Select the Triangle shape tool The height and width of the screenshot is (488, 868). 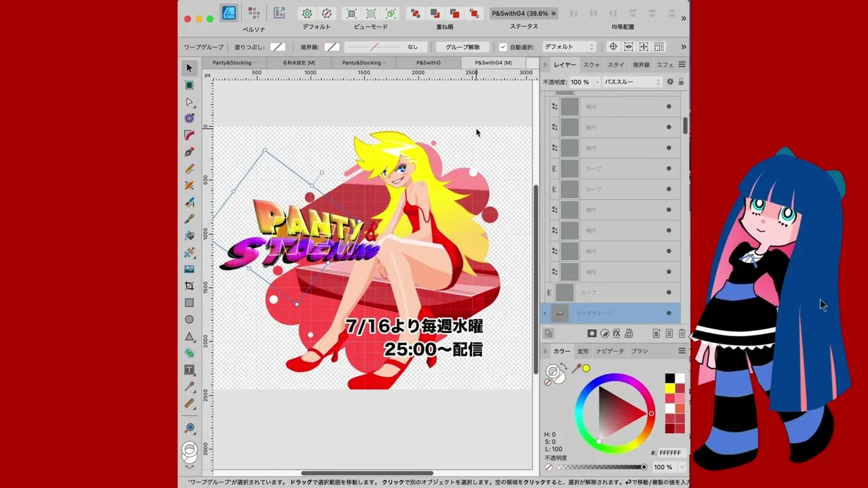(x=189, y=337)
